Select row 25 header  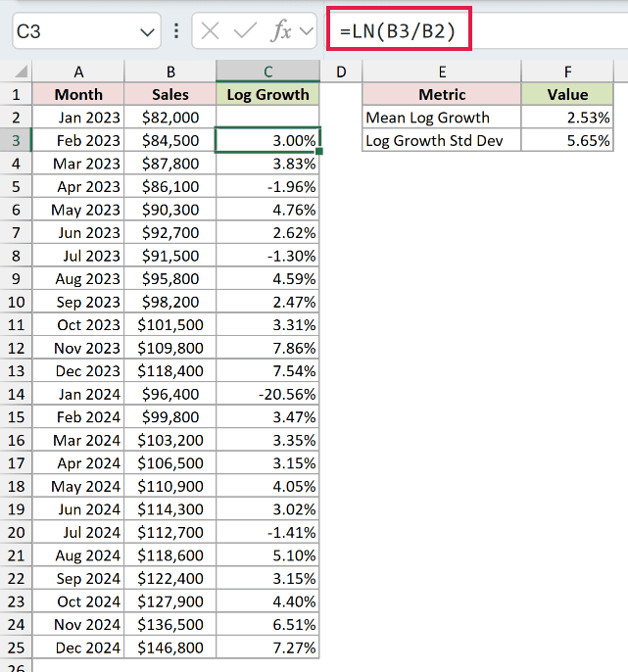coord(16,648)
